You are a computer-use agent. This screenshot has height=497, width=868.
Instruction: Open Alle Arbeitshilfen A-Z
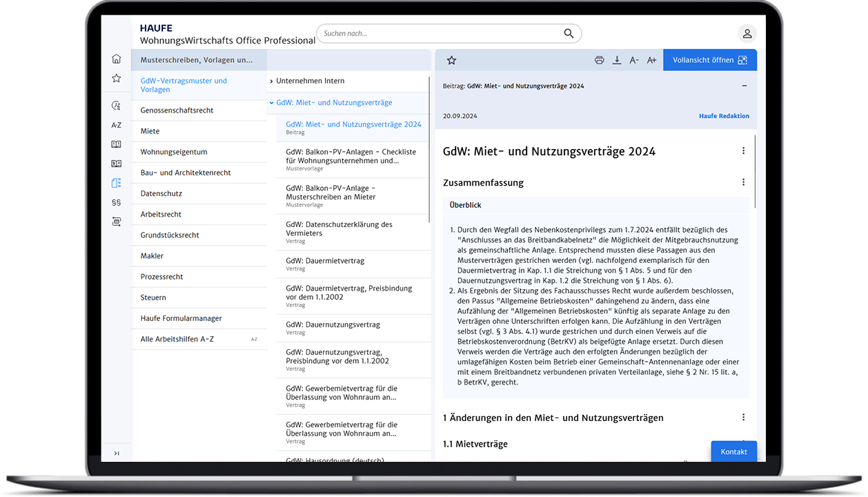(x=199, y=339)
